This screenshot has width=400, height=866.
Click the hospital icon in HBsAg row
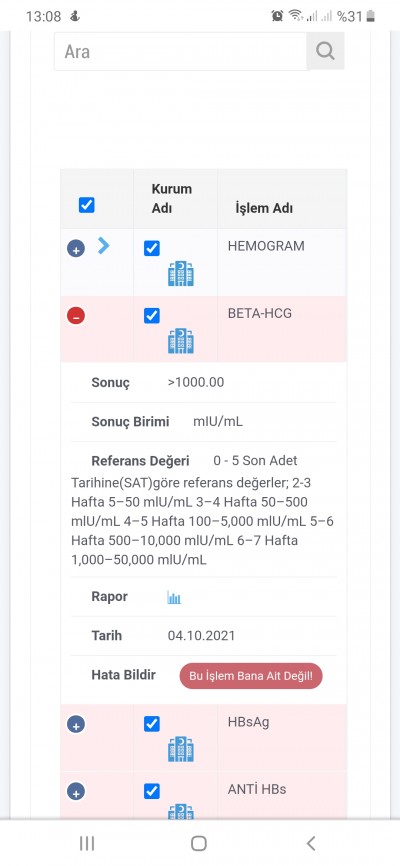point(181,749)
